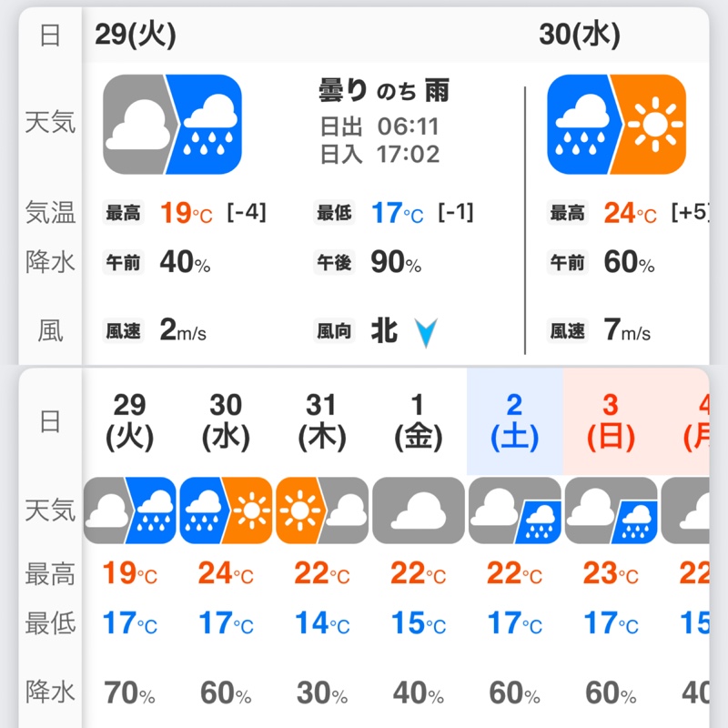Tap the 午後 90% precipitation value
Screen dimensions: 728x728
(x=396, y=262)
